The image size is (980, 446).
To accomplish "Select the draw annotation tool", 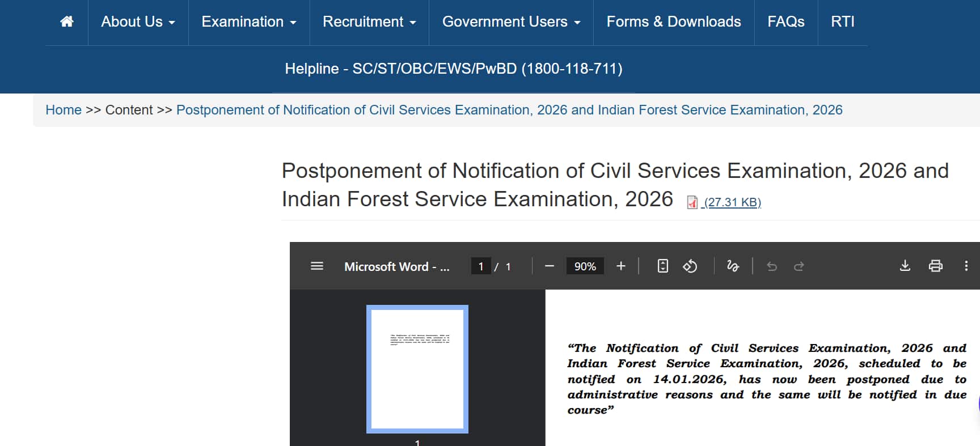I will click(x=733, y=266).
